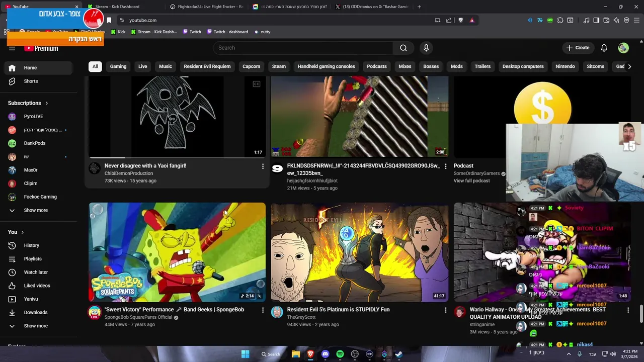Viewport: 644px width, 362px height.
Task: Select the All filter chip
Action: 95,66
